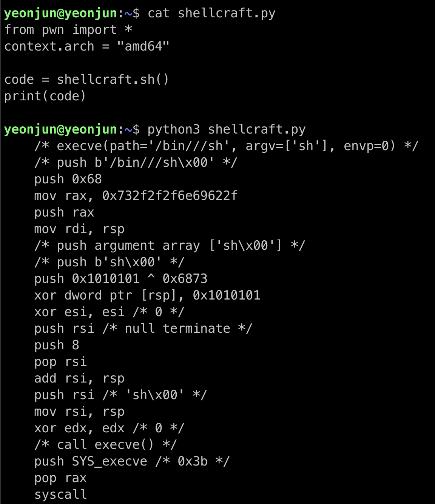Click the 'push 8' instruction
Viewport: 435px width, 504px height.
(x=57, y=345)
